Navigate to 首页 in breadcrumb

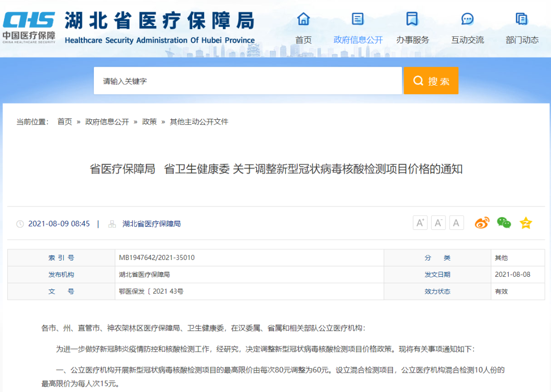pos(64,122)
